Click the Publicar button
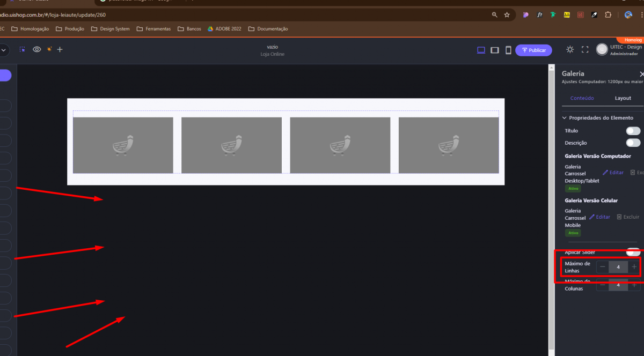The width and height of the screenshot is (644, 356). (x=533, y=50)
